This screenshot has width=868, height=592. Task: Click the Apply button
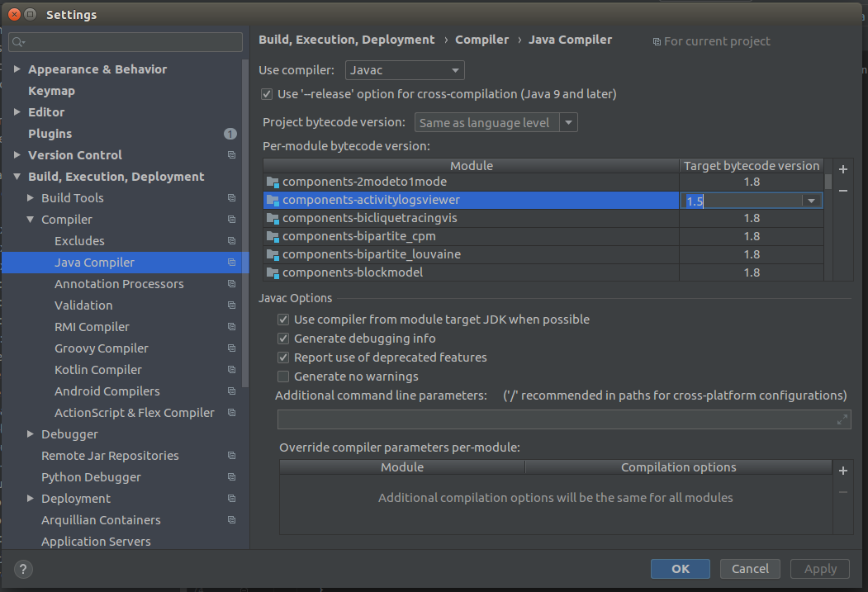pyautogui.click(x=819, y=568)
